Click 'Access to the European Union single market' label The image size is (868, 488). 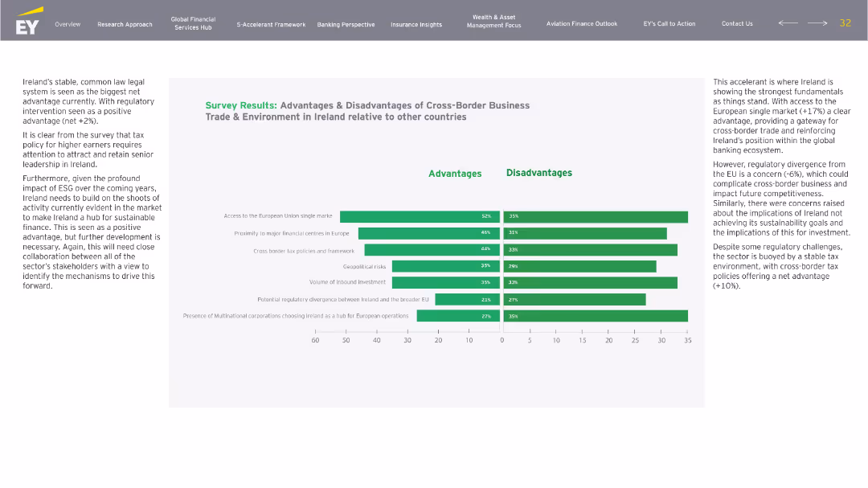tap(278, 216)
